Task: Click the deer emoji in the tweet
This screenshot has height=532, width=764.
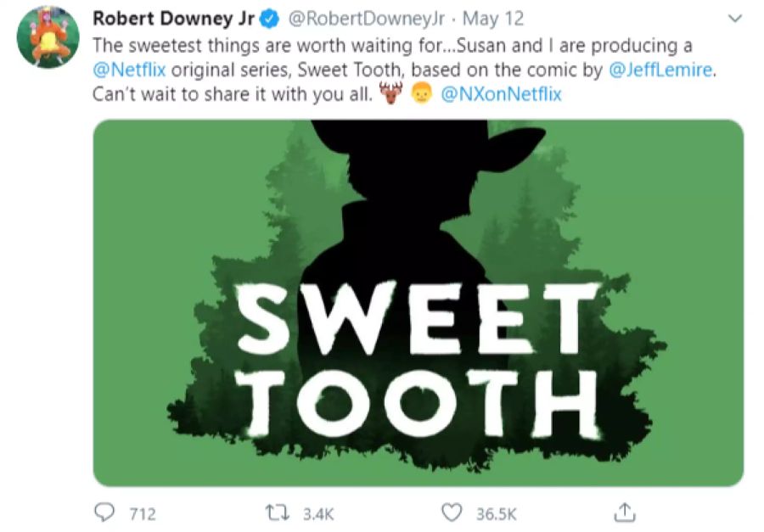Action: (389, 95)
